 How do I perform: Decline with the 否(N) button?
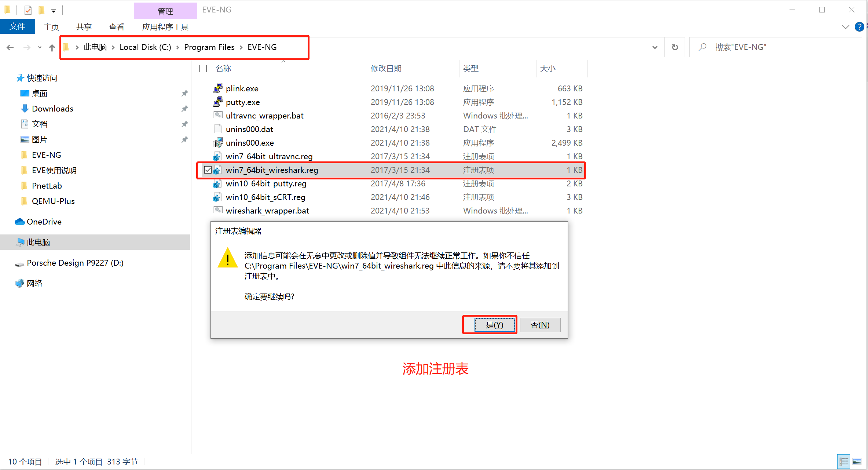pos(540,325)
